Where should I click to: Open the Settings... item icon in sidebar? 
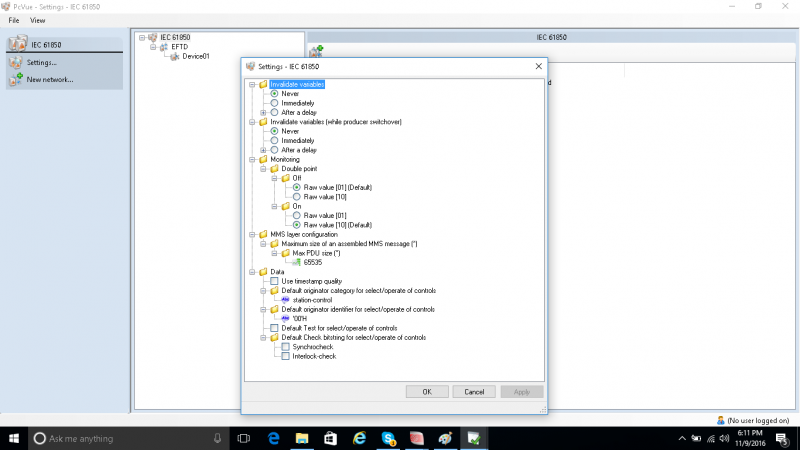point(16,62)
